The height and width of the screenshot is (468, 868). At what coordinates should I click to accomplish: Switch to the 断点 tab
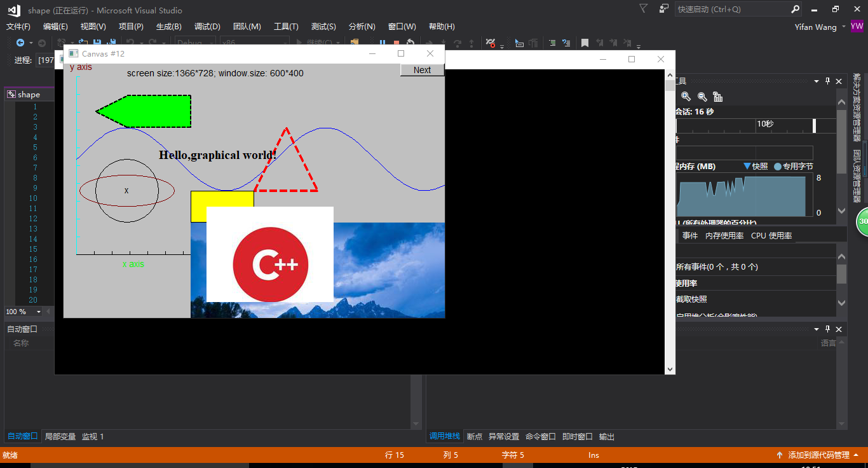(475, 437)
